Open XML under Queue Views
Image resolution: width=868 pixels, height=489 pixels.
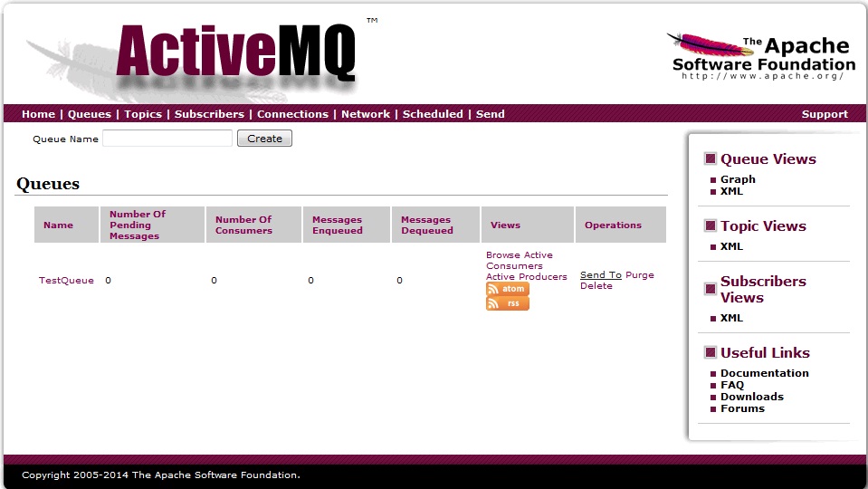click(x=731, y=191)
